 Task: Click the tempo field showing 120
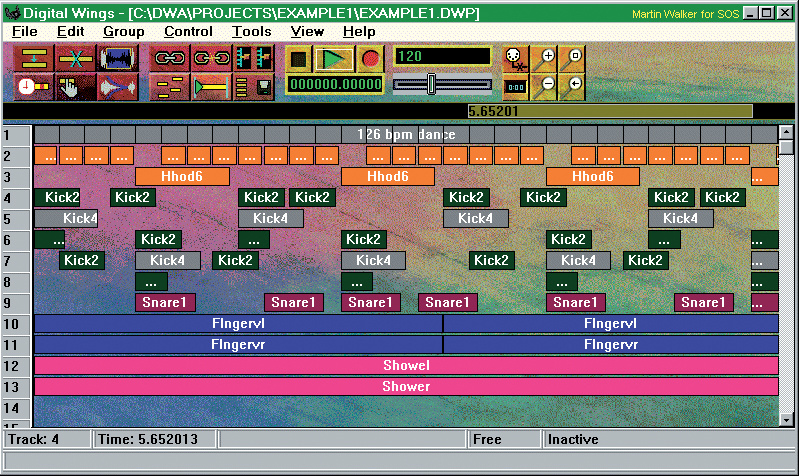[x=442, y=57]
